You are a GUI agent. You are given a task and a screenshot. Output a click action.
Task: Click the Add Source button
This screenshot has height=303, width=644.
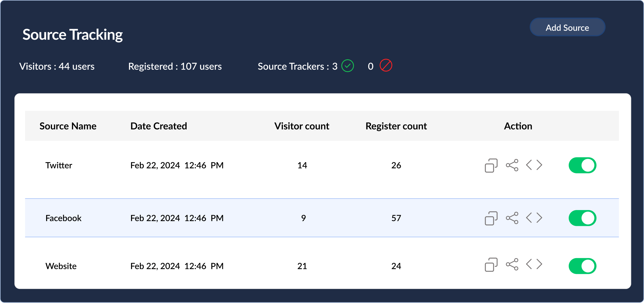coord(567,27)
